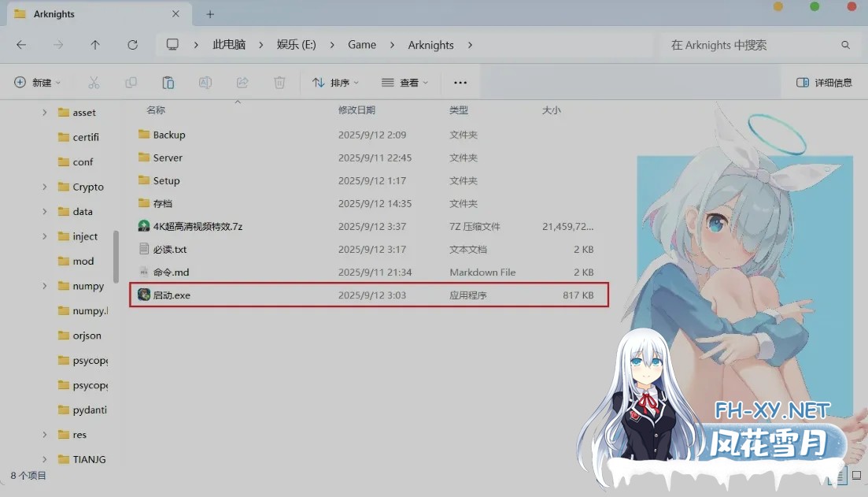Image resolution: width=868 pixels, height=497 pixels.
Task: Open the 查看 (View) dropdown
Action: click(403, 82)
